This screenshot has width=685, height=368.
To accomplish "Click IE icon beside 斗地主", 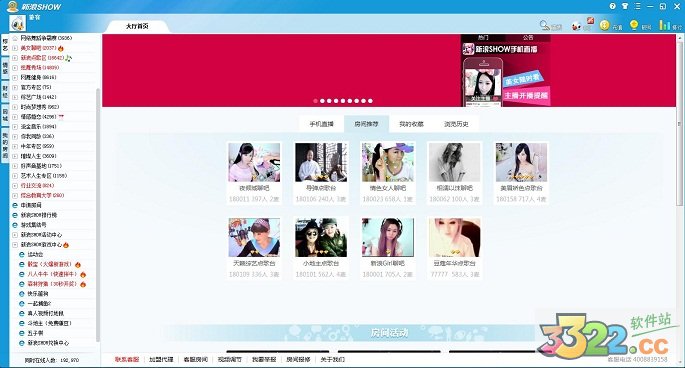I will click(22, 323).
